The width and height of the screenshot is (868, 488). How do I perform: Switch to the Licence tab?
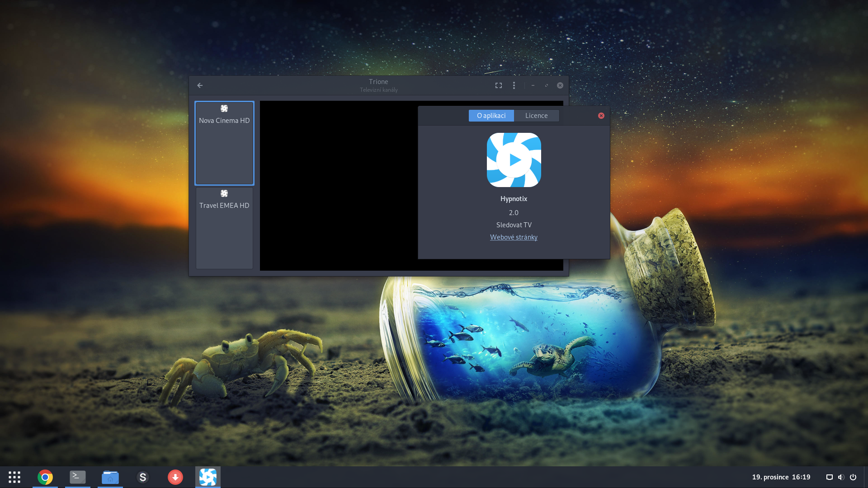tap(537, 116)
